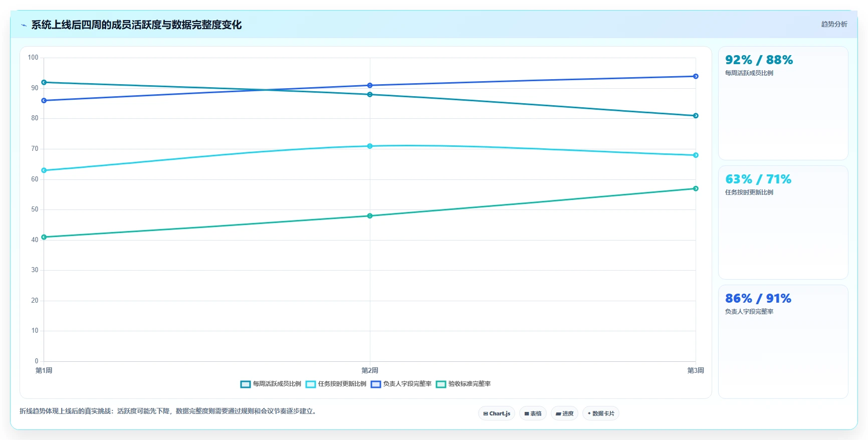Click the 第2周 point of the 任务按时更新比例 line at 71
The width and height of the screenshot is (868, 440).
(x=370, y=146)
